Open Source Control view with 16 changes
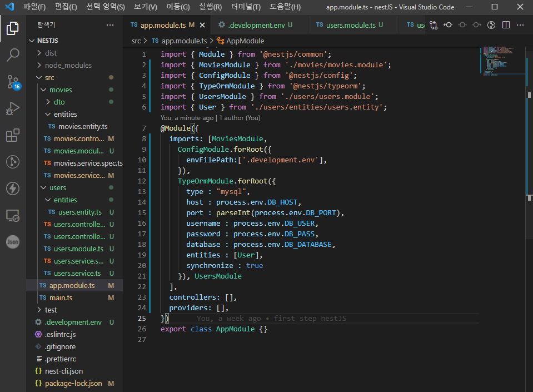533x392 pixels. tap(13, 82)
